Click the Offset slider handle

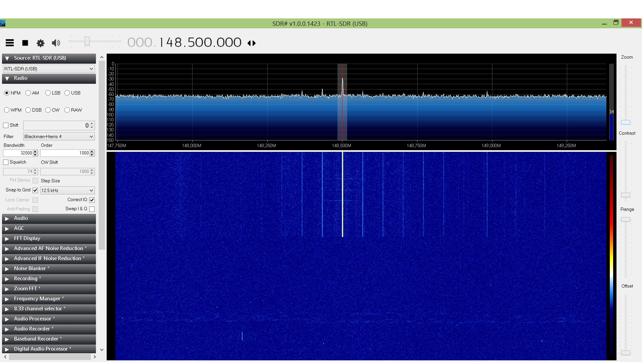(626, 353)
